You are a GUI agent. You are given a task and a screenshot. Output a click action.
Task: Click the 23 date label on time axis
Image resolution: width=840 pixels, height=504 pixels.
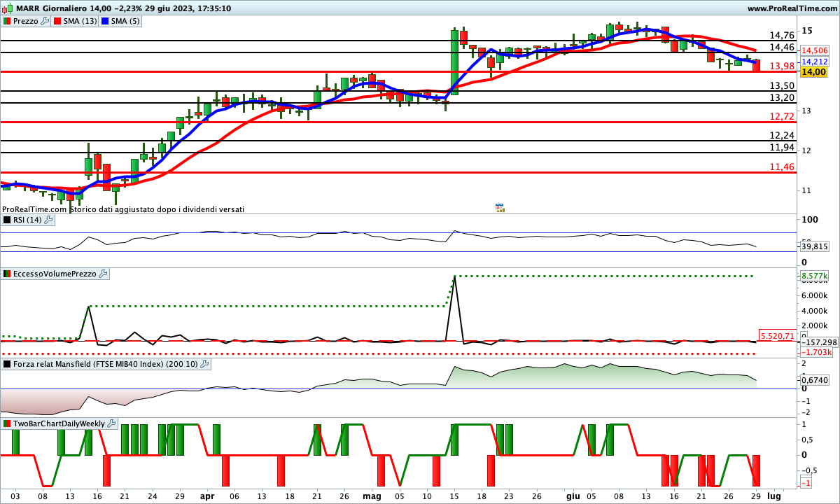[509, 496]
